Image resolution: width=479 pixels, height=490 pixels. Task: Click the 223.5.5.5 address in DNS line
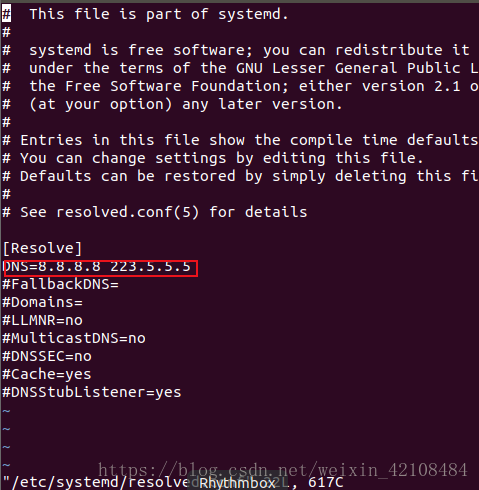pos(151,267)
